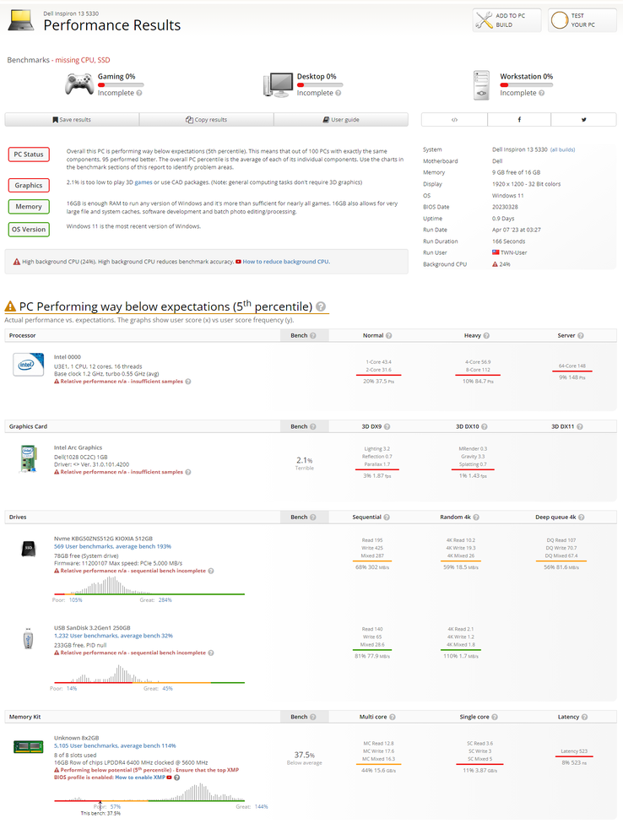Click help icon after Processor insufficient samples
The image size is (623, 840).
188,382
